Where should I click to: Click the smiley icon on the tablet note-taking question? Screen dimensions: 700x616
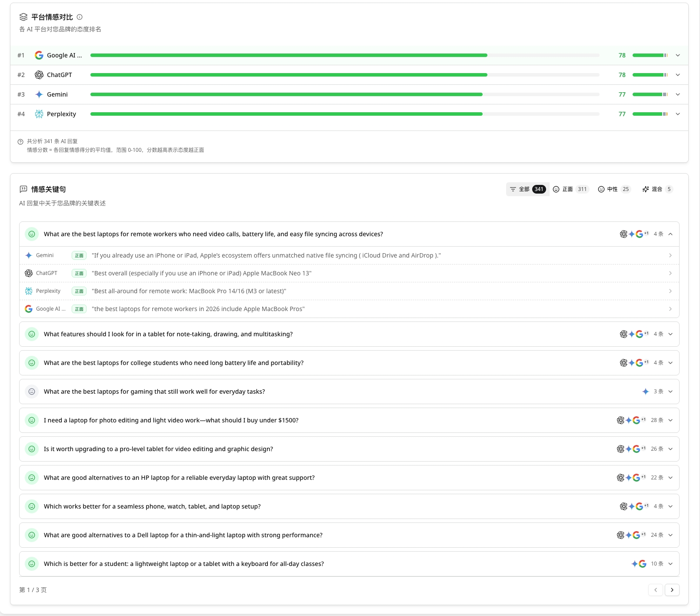point(32,334)
